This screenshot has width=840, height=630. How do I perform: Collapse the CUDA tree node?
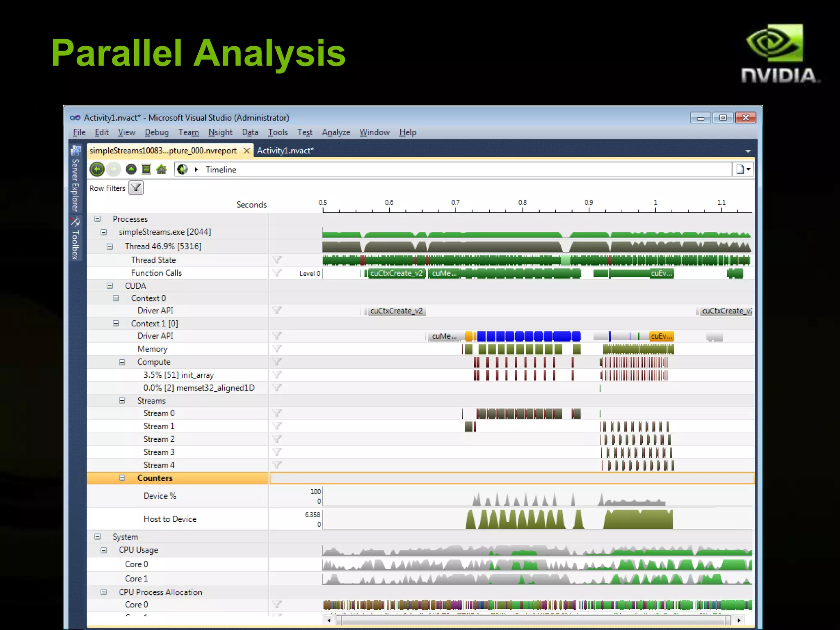[110, 285]
